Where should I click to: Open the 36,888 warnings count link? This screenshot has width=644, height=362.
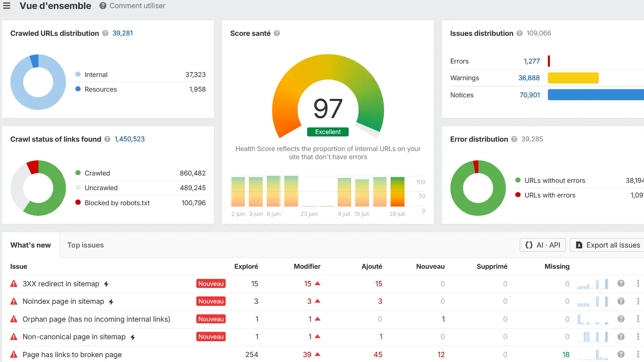coord(529,78)
